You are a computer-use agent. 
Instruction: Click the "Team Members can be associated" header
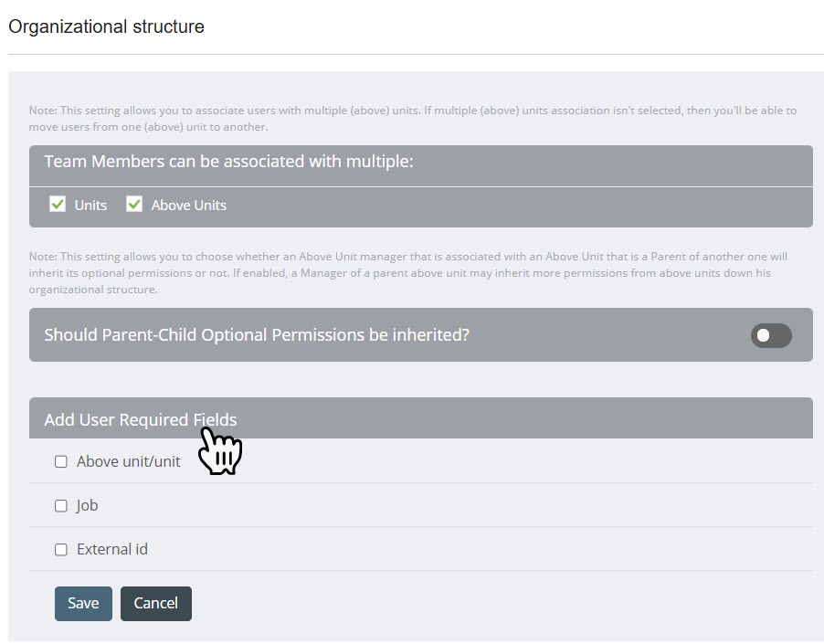coord(228,162)
